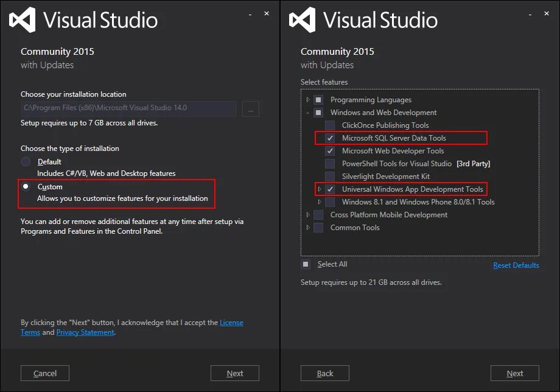Check Cross Platform Mobile Development checkbox
This screenshot has width=560, height=392.
pyautogui.click(x=318, y=214)
